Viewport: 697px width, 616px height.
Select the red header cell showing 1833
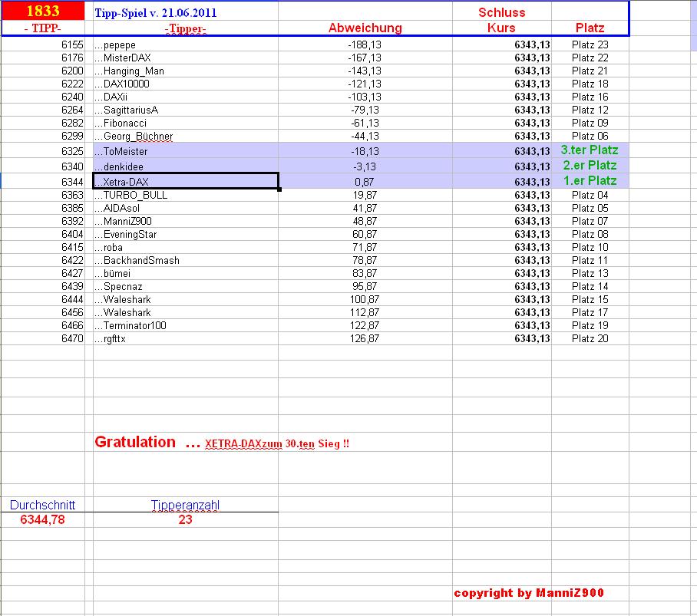pos(43,11)
